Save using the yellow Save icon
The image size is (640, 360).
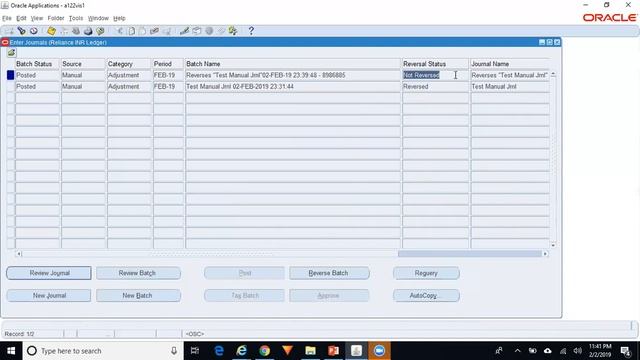point(51,31)
